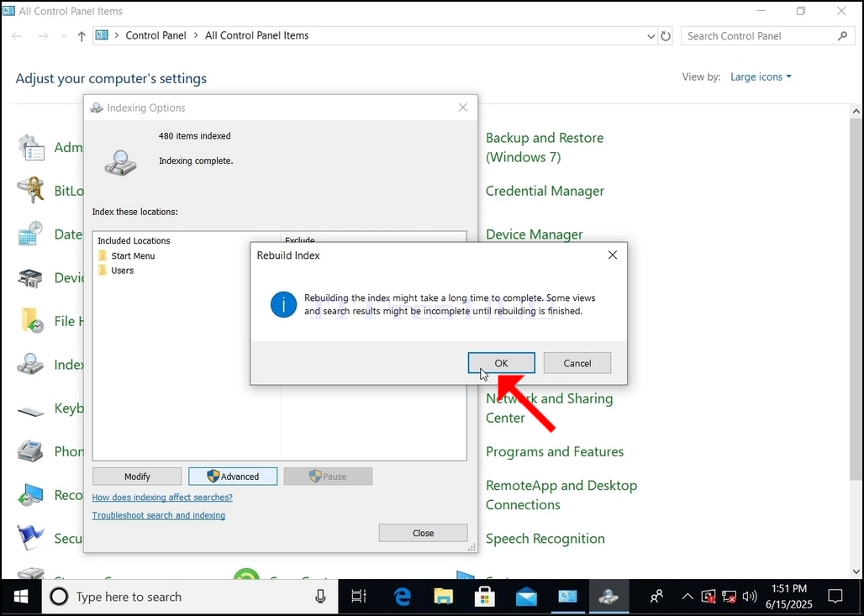Viewport: 864px width, 616px height.
Task: Launch Microsoft Edge from taskbar
Action: 403,597
